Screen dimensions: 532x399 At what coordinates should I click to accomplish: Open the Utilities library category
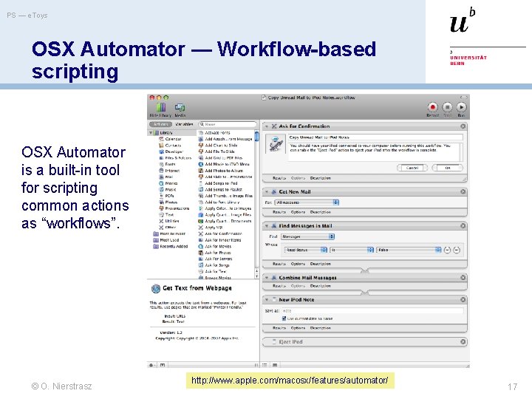[169, 221]
